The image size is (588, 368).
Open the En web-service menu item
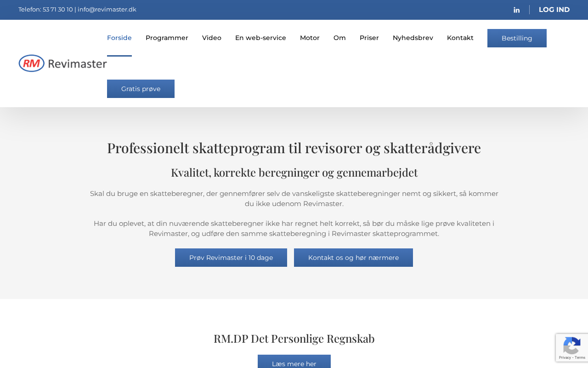coord(260,38)
